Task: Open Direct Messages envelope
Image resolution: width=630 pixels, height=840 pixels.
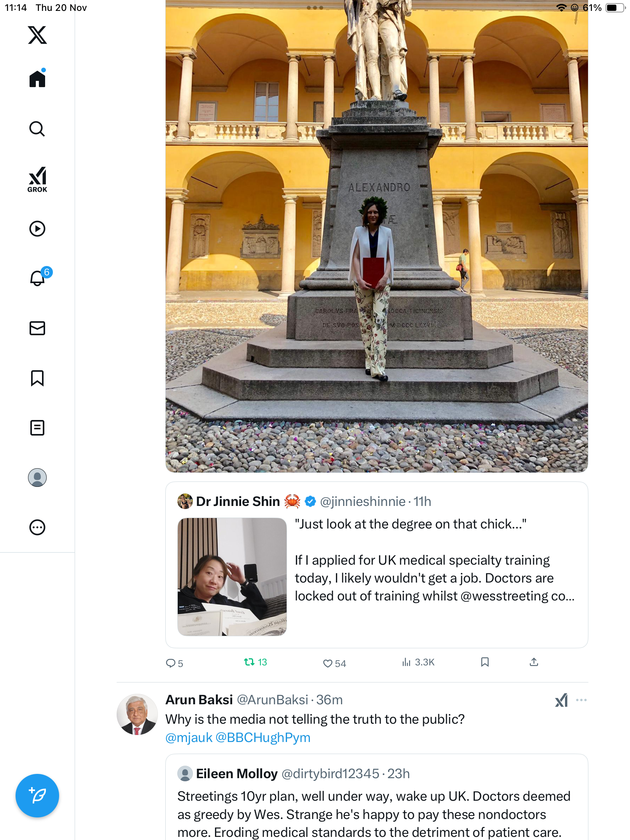Action: [37, 328]
